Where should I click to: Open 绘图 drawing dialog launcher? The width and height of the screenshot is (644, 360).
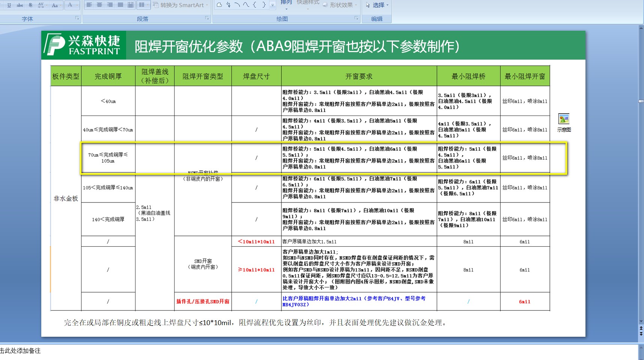click(357, 18)
